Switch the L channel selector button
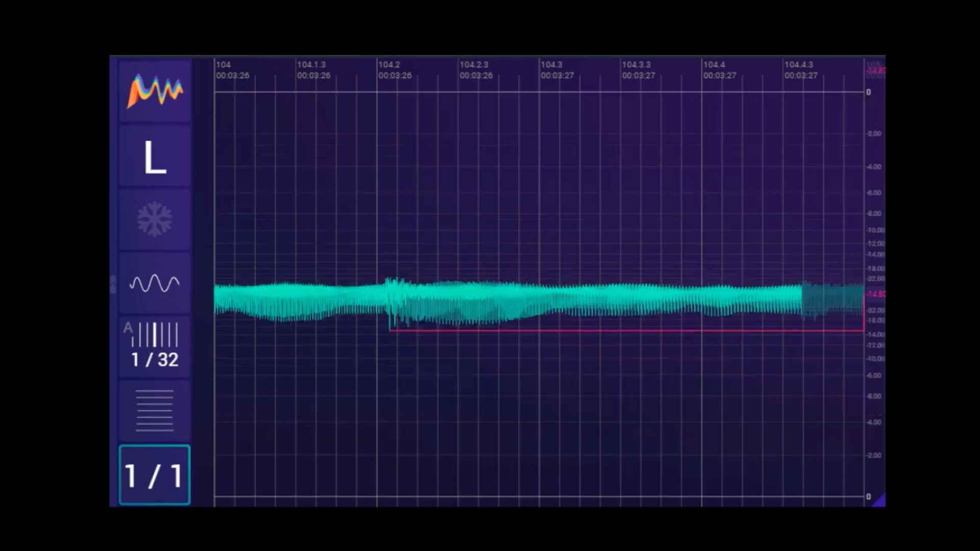 [155, 157]
